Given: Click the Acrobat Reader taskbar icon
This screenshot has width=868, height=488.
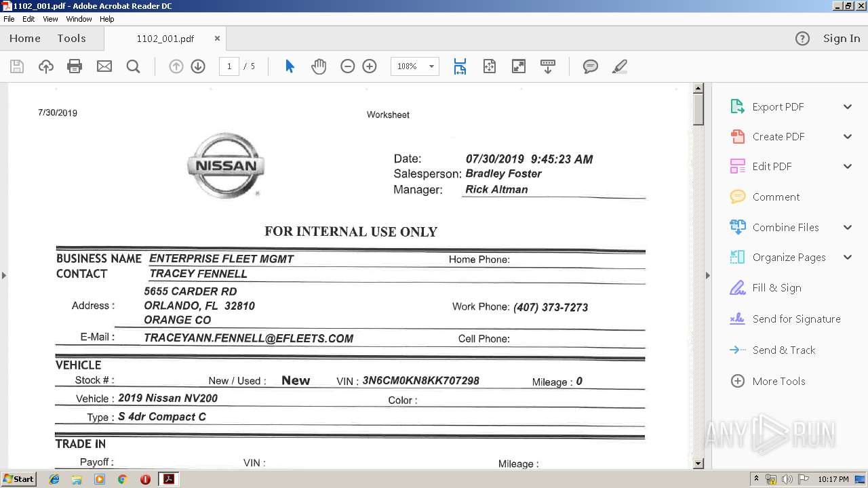Looking at the screenshot, I should pyautogui.click(x=168, y=479).
